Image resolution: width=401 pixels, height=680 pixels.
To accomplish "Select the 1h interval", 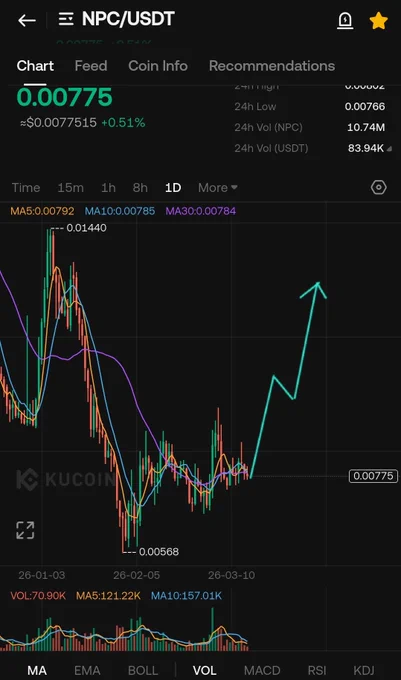I will tap(108, 188).
